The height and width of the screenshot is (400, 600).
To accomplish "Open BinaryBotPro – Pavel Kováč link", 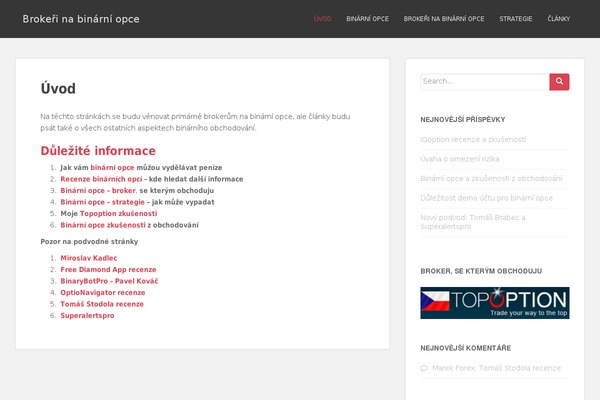I will tap(109, 281).
